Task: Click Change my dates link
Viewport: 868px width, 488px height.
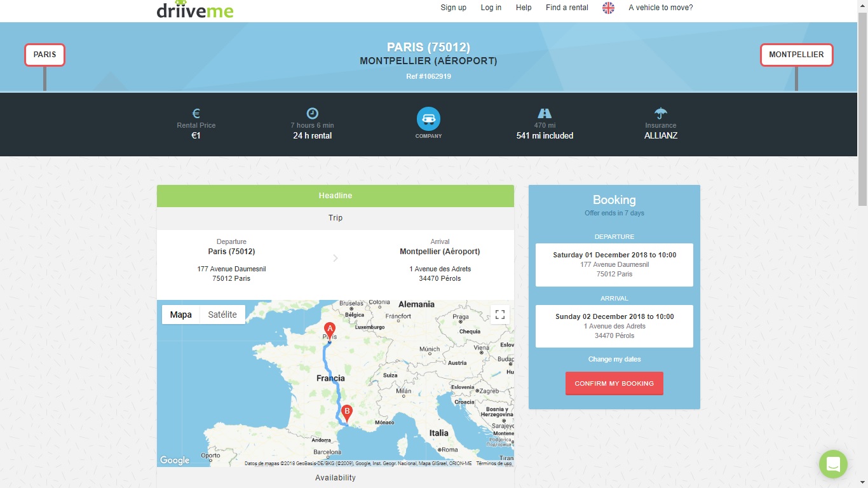Action: coord(614,359)
